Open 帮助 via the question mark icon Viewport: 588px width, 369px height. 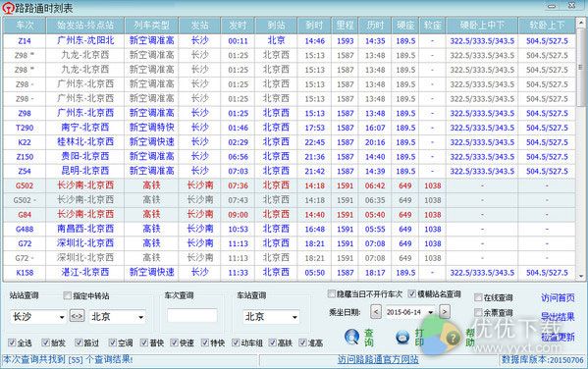[453, 338]
